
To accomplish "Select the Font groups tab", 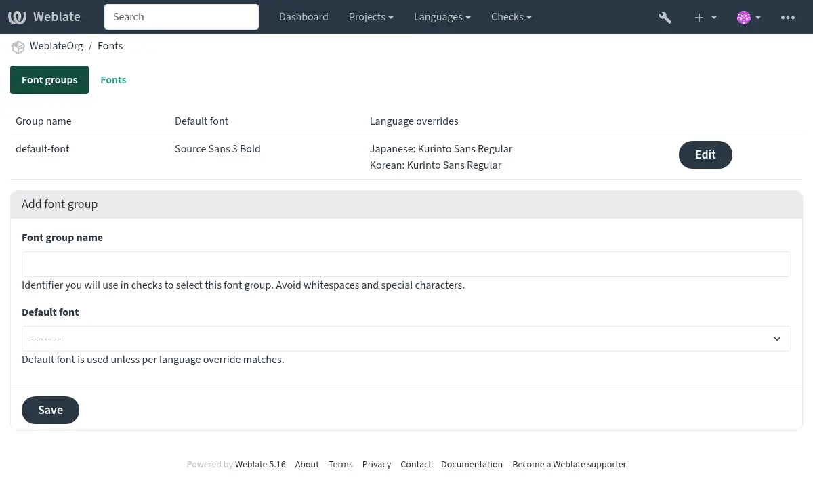I will [49, 80].
